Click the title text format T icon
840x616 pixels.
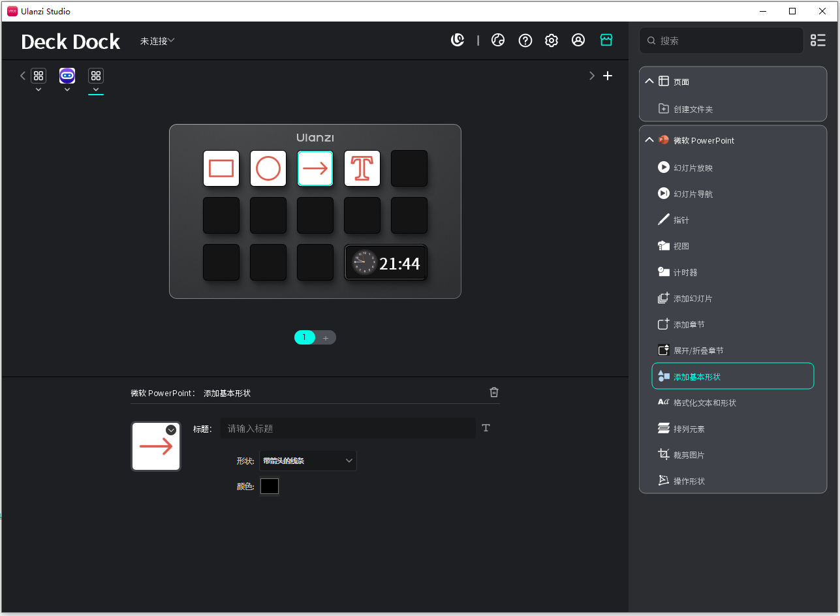click(x=486, y=428)
